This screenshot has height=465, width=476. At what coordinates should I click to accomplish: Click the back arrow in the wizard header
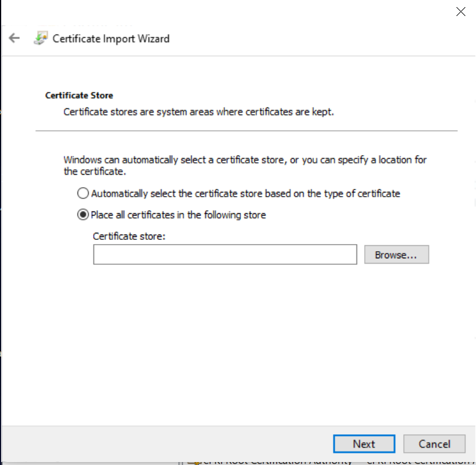(14, 39)
